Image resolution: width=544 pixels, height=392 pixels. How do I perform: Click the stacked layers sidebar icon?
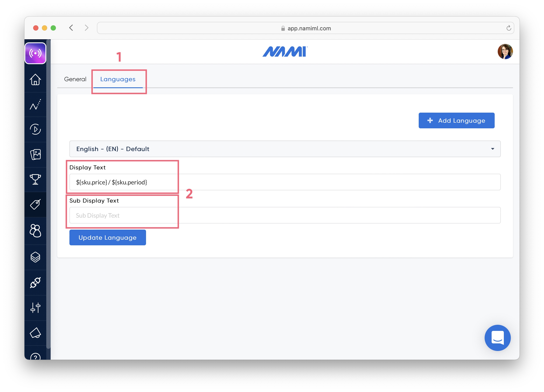point(35,257)
